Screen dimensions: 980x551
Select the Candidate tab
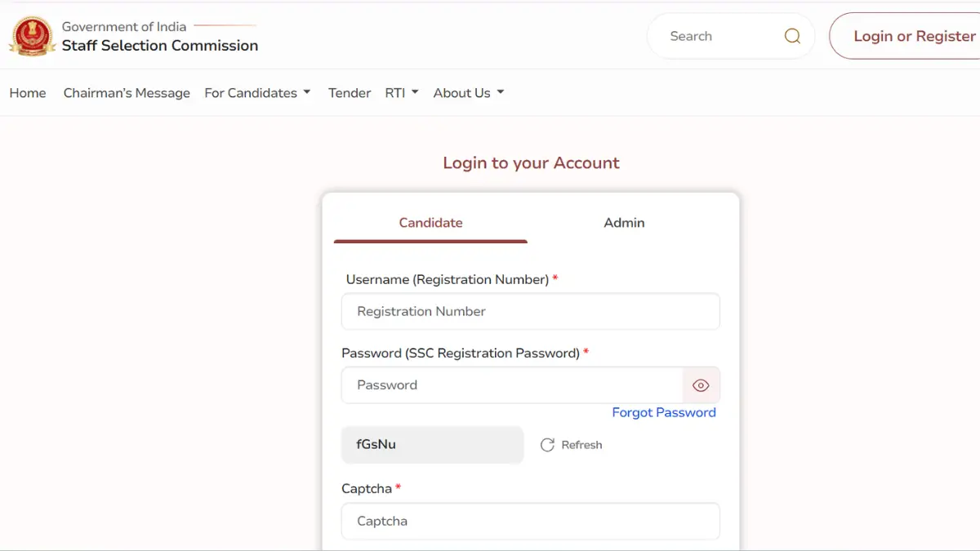[430, 222]
